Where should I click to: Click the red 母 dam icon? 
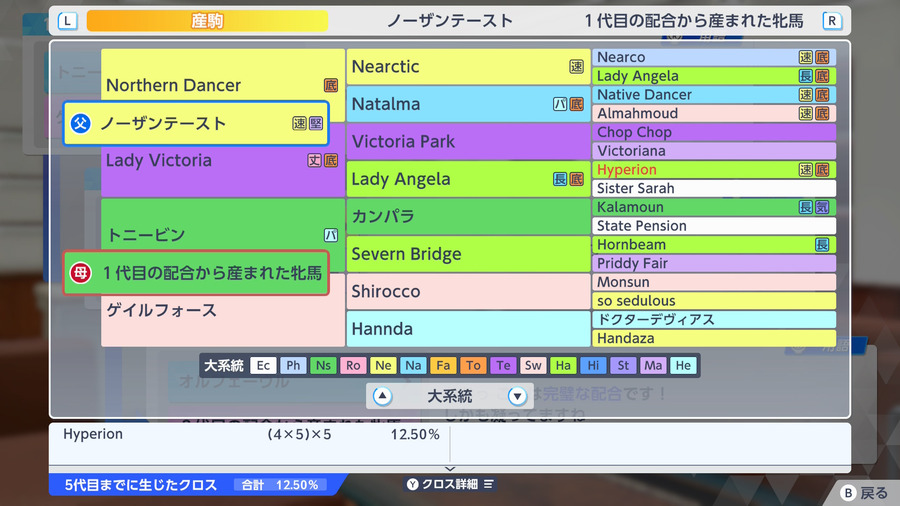pos(80,273)
